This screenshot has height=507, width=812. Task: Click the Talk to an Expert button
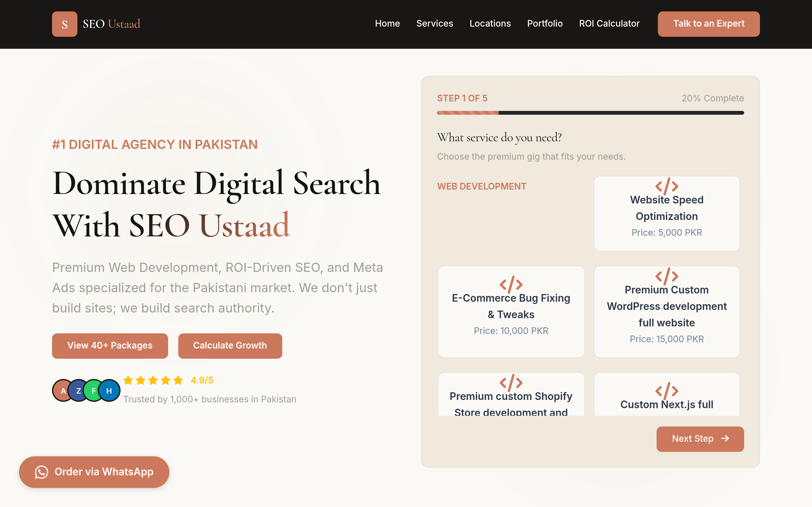[x=709, y=24]
